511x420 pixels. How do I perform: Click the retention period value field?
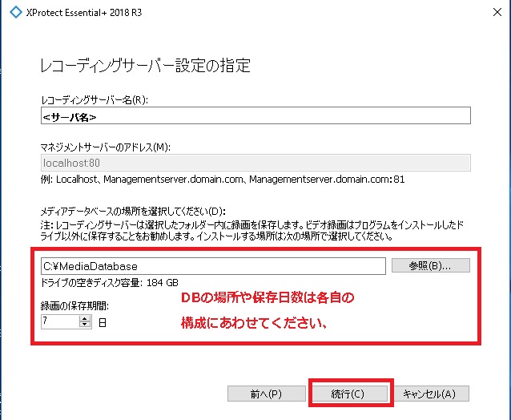[x=60, y=321]
